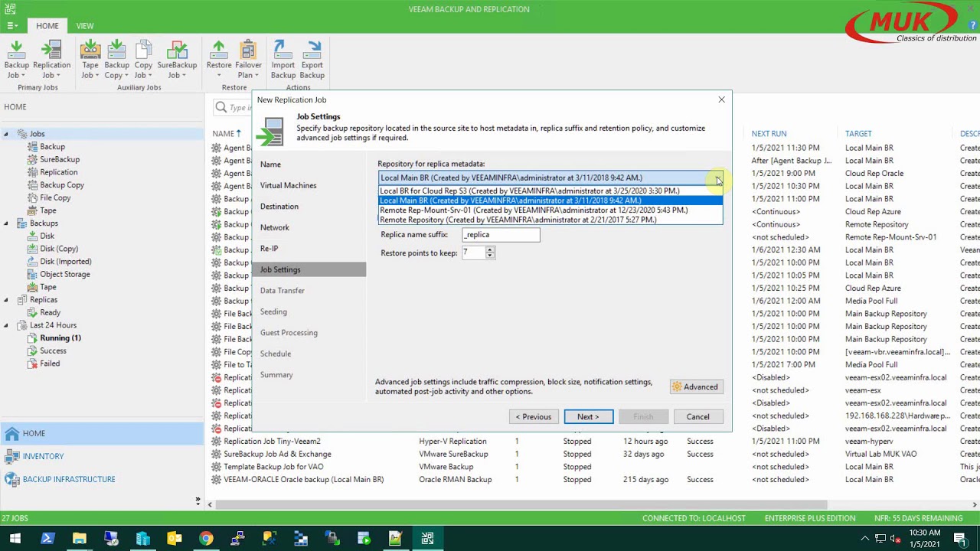Open the BACKUP INFRASTRUCTURE navigation pane
This screenshot has width=980, height=551.
coord(102,479)
